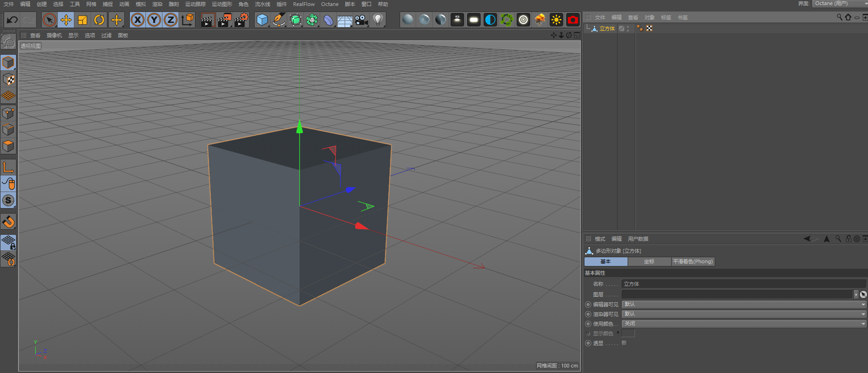Open attribute manager 用户数据 menu
The image size is (868, 373).
pos(638,239)
